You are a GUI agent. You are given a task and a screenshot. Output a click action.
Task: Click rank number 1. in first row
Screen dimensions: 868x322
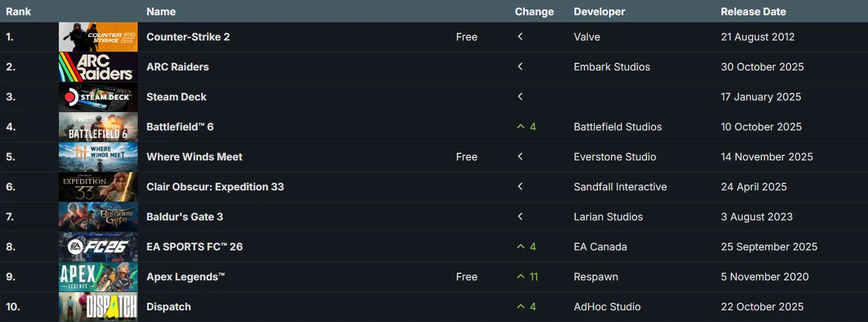(10, 37)
